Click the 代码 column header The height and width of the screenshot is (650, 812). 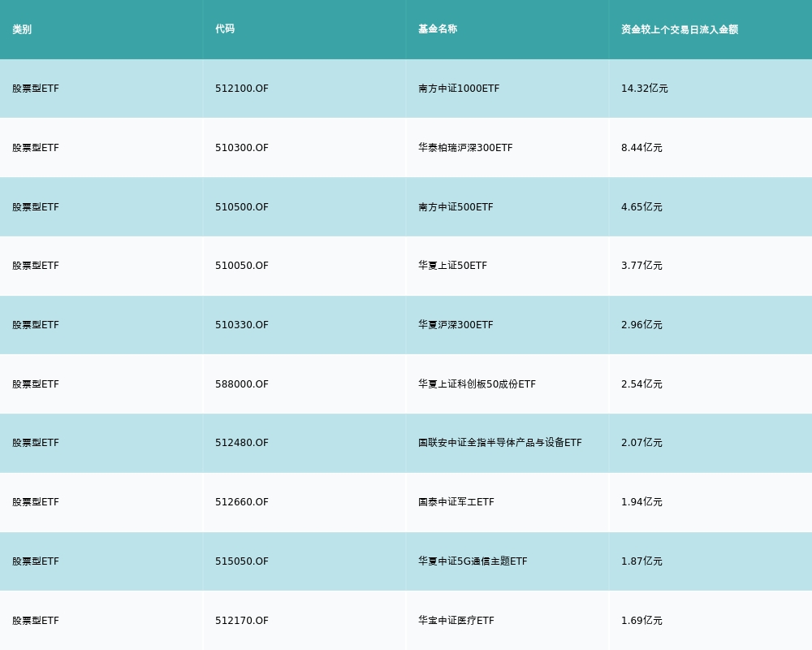click(x=225, y=29)
